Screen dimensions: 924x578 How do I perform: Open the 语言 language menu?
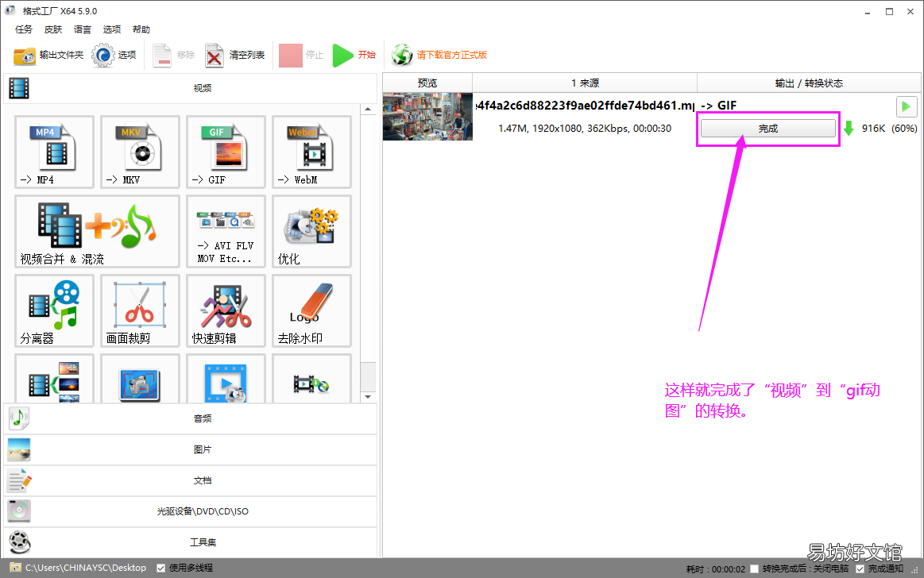[x=83, y=29]
